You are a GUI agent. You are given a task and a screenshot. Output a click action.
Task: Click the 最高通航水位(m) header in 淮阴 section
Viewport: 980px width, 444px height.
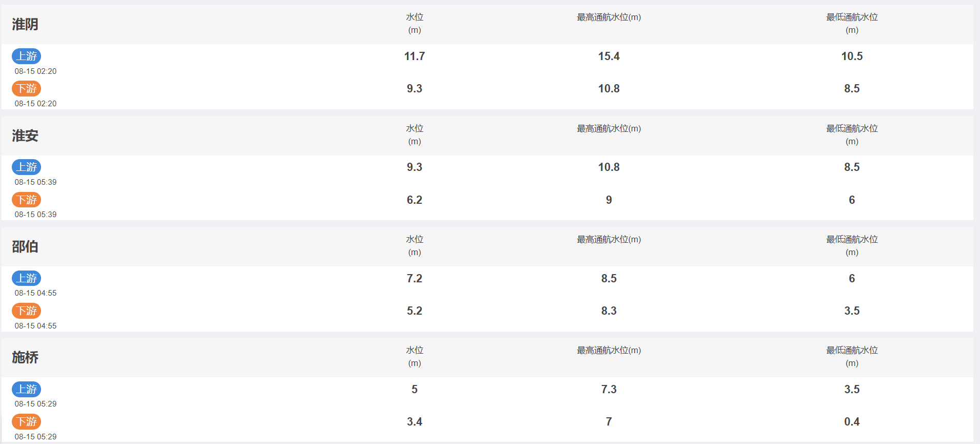(609, 17)
